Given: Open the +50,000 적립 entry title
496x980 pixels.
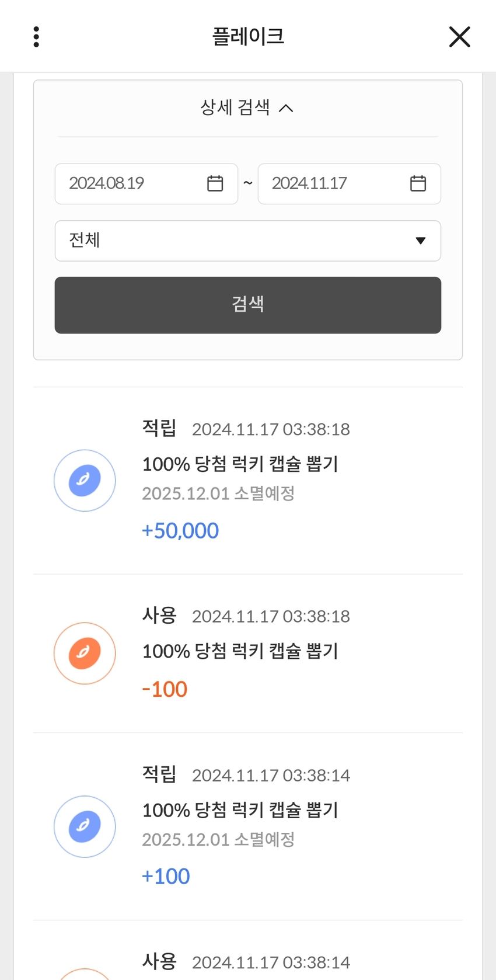Looking at the screenshot, I should (x=240, y=464).
